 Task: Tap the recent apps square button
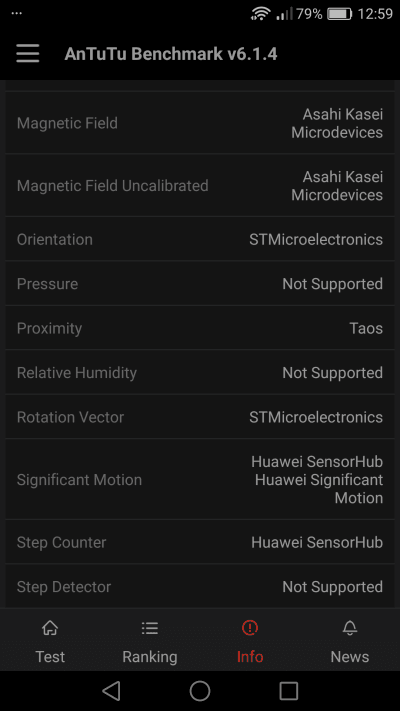coord(289,691)
